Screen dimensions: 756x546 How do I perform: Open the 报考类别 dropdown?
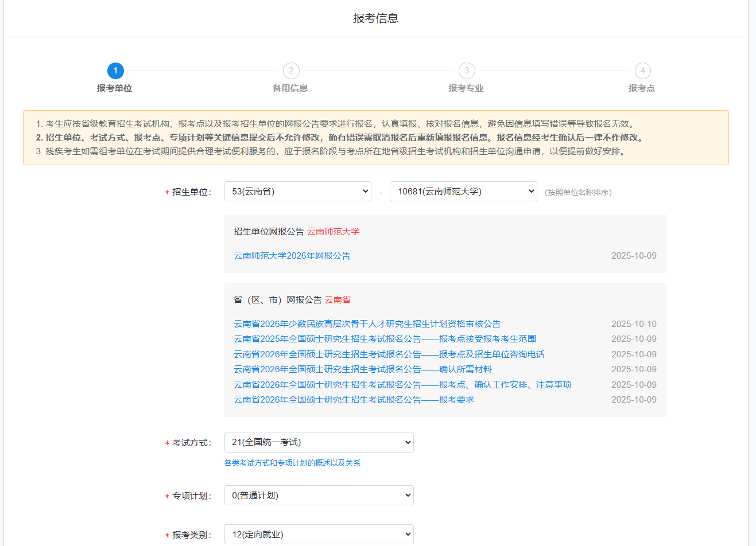(x=319, y=535)
